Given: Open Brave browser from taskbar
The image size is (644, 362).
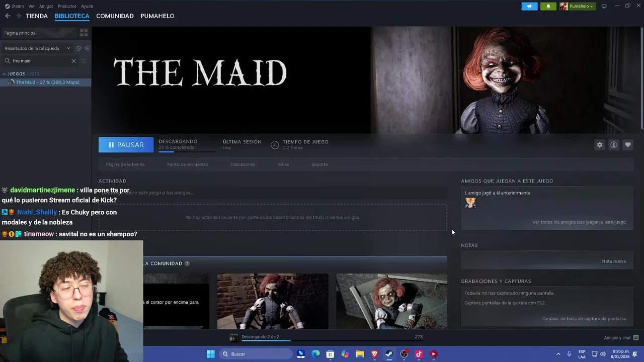Looking at the screenshot, I should [x=374, y=354].
